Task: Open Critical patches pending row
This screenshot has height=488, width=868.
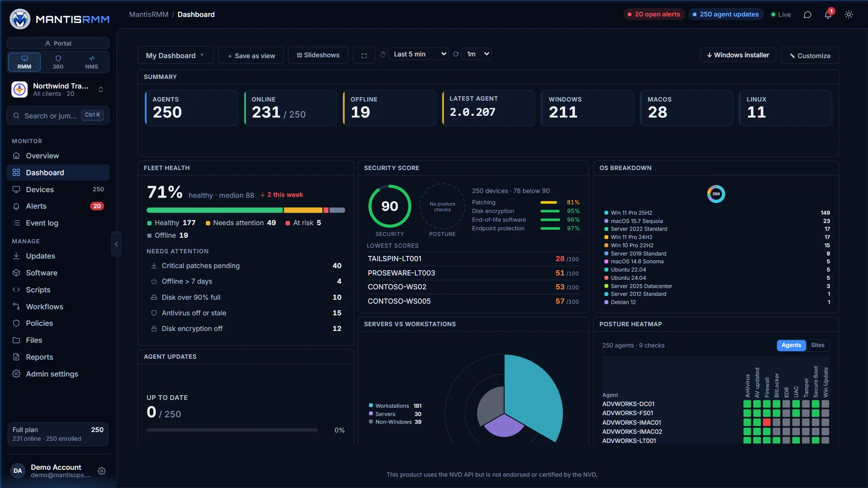Action: coord(246,265)
